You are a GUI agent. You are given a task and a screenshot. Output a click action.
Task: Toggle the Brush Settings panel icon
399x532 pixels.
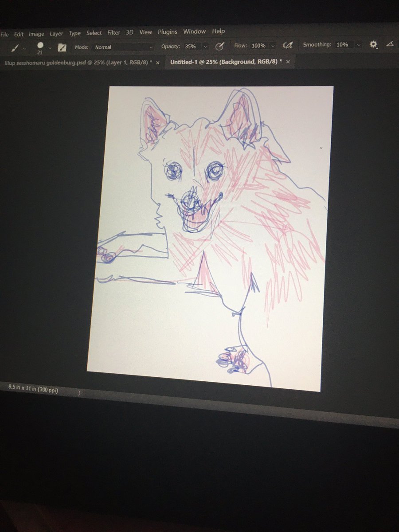tap(63, 47)
